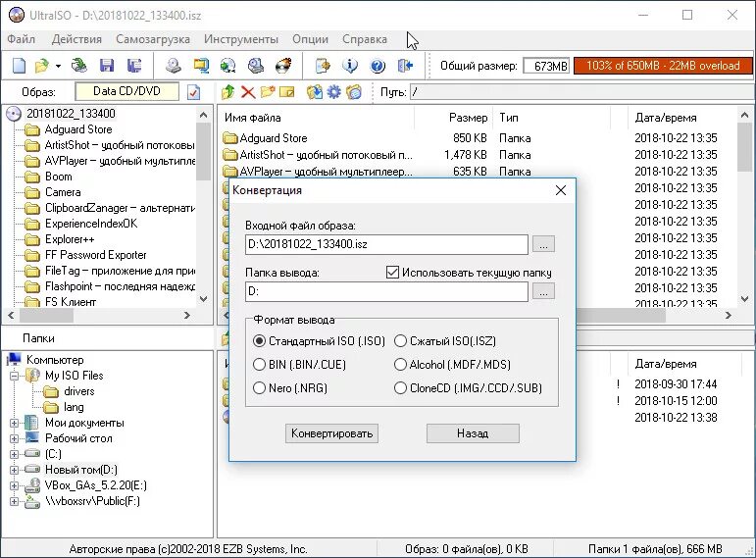Open the Опции menu
756x558 pixels.
click(x=310, y=39)
